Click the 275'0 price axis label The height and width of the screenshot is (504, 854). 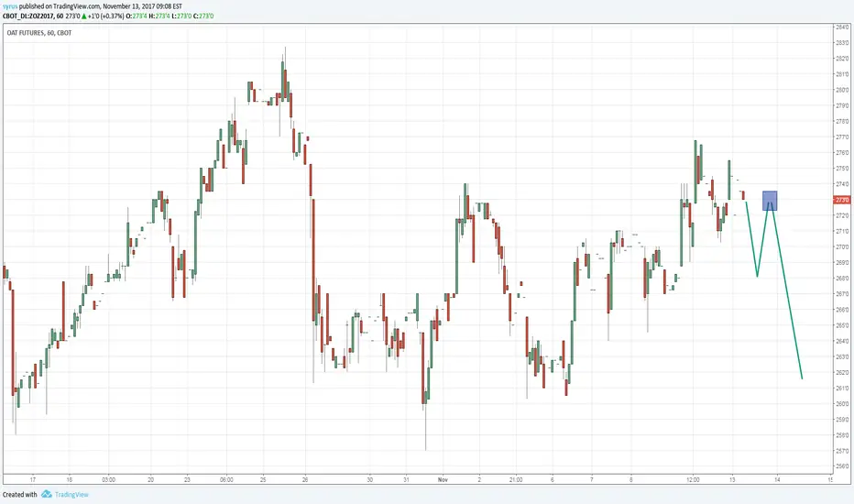(x=843, y=169)
